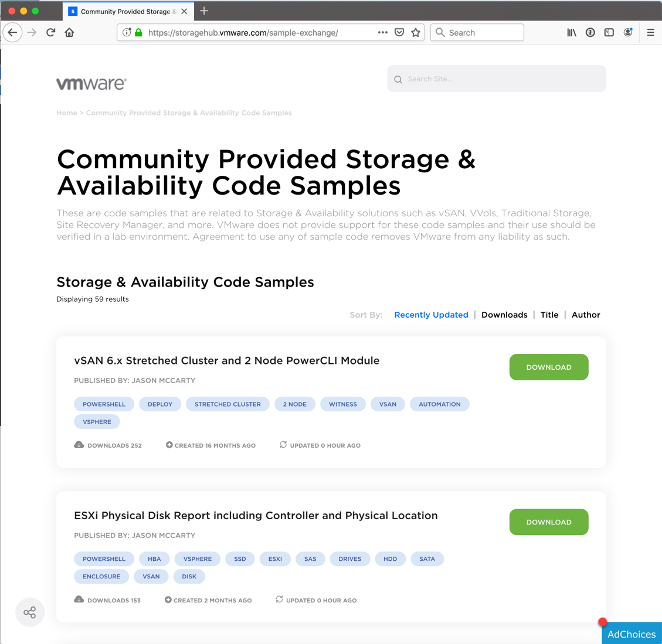The image size is (662, 644).
Task: Reload the page with refresh icon
Action: pyautogui.click(x=50, y=32)
